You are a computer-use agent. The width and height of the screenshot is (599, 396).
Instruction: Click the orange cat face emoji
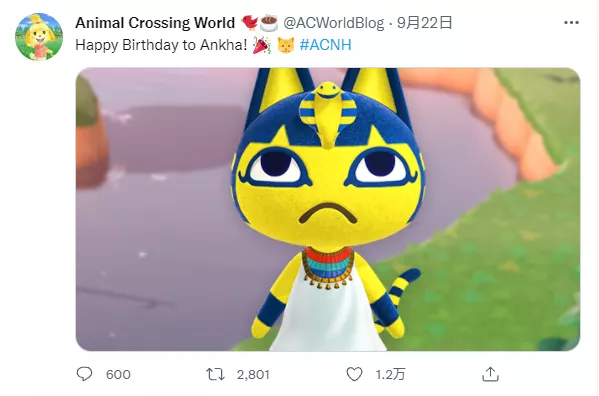pyautogui.click(x=285, y=45)
